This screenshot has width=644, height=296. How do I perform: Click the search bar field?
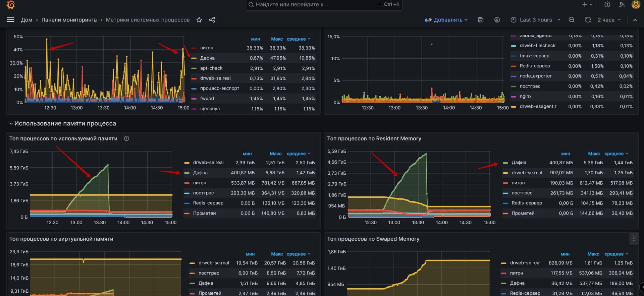click(x=324, y=5)
